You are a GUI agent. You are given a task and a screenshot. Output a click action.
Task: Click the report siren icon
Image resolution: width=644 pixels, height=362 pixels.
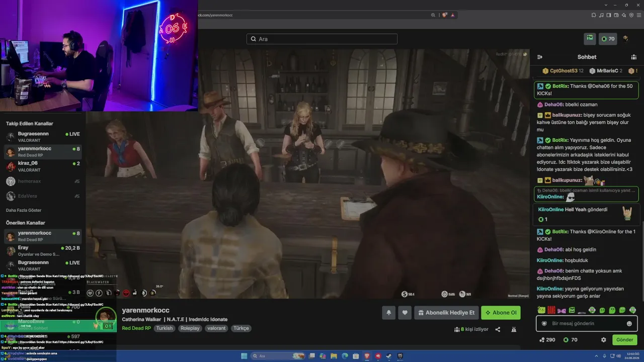point(514,329)
